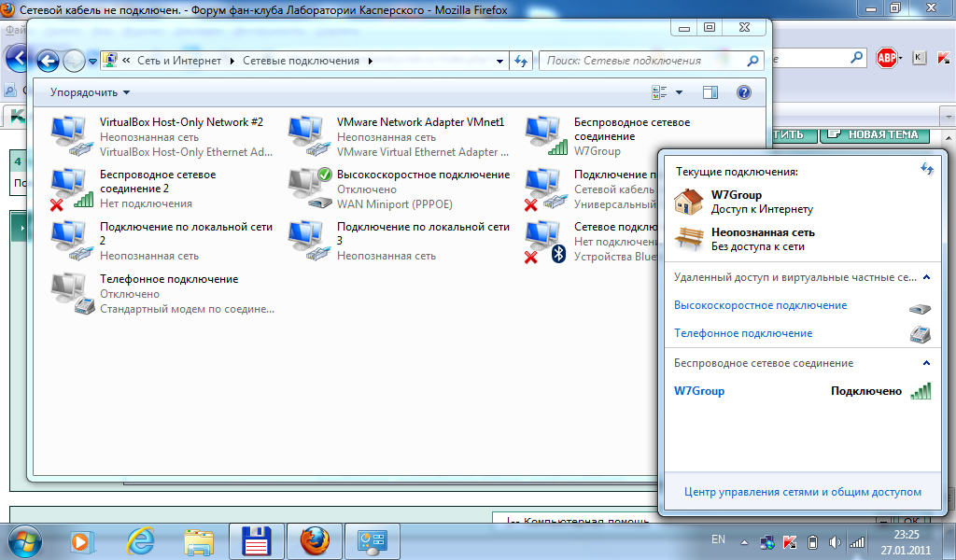Click the Explorer back arrow button

click(48, 61)
